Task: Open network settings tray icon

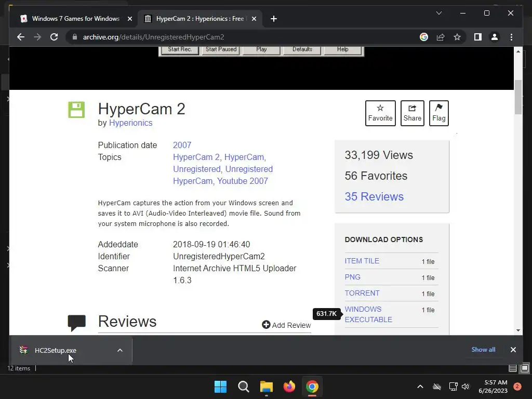Action: tap(453, 387)
